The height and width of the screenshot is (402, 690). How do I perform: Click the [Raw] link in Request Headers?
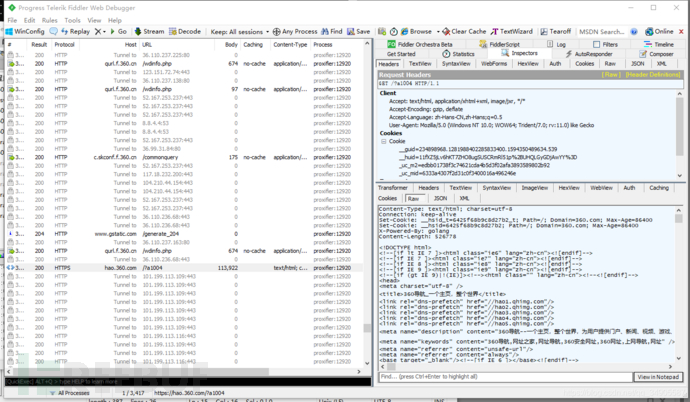click(610, 75)
